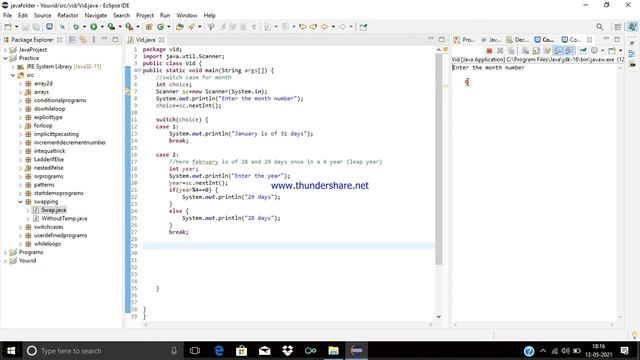Expand the switchcases package
640x360 pixels.
(x=20, y=227)
